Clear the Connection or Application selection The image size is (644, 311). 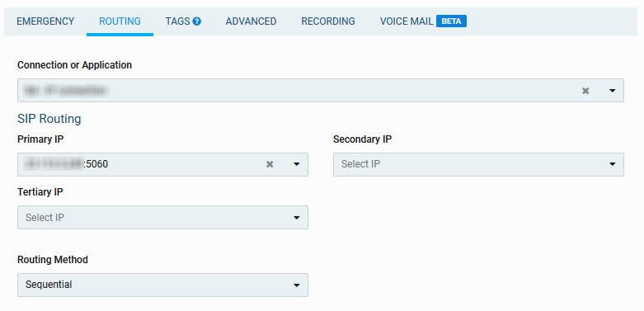coord(585,91)
